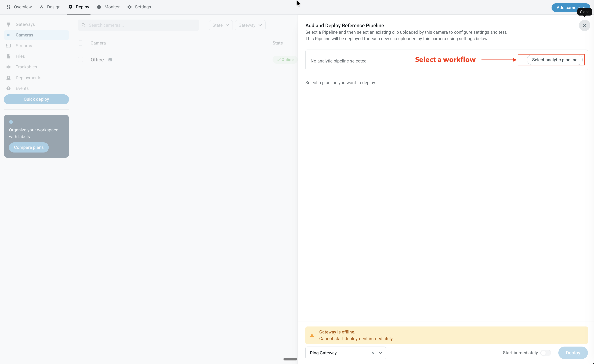This screenshot has width=594, height=364.
Task: Check the Office camera row checkbox
Action: (81, 60)
